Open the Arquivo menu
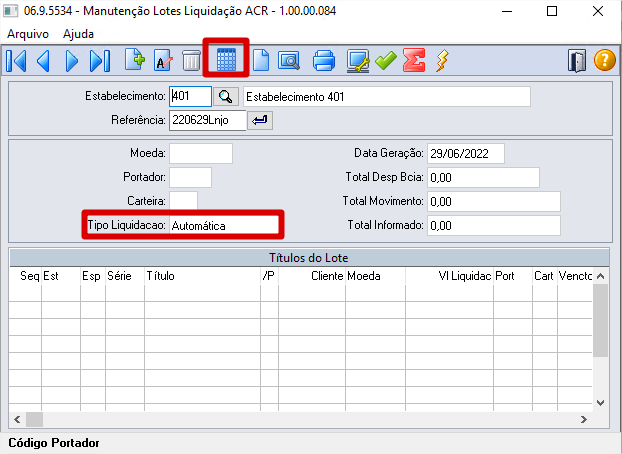Screen dimensions: 622x454 28,34
